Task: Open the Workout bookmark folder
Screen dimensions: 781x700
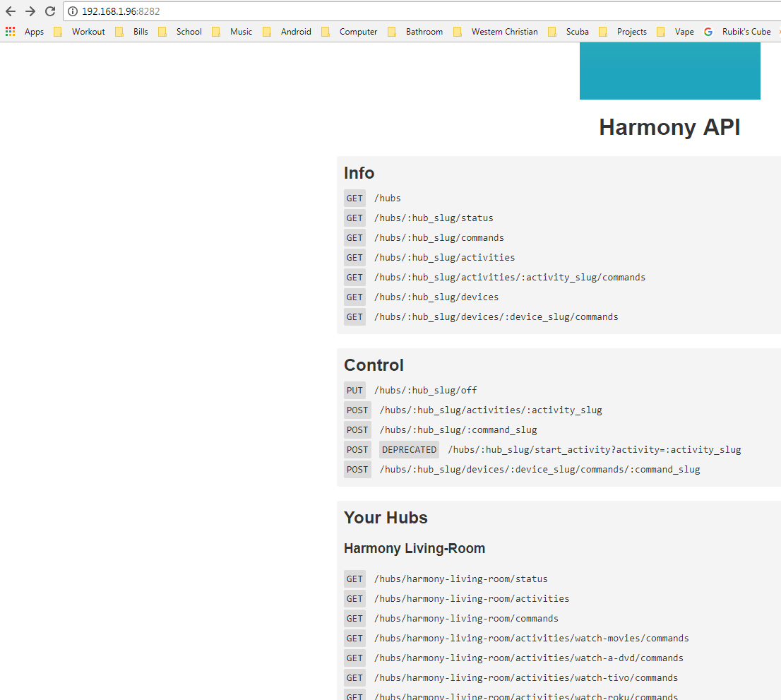Action: click(80, 31)
